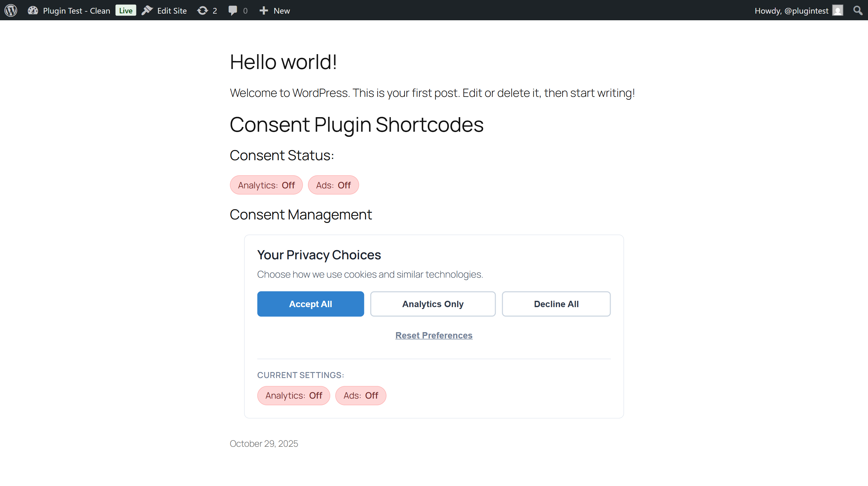Open the New content menu label
The width and height of the screenshot is (868, 486).
pos(282,11)
